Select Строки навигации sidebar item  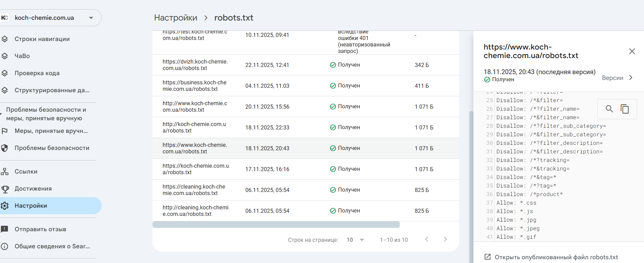(x=42, y=39)
